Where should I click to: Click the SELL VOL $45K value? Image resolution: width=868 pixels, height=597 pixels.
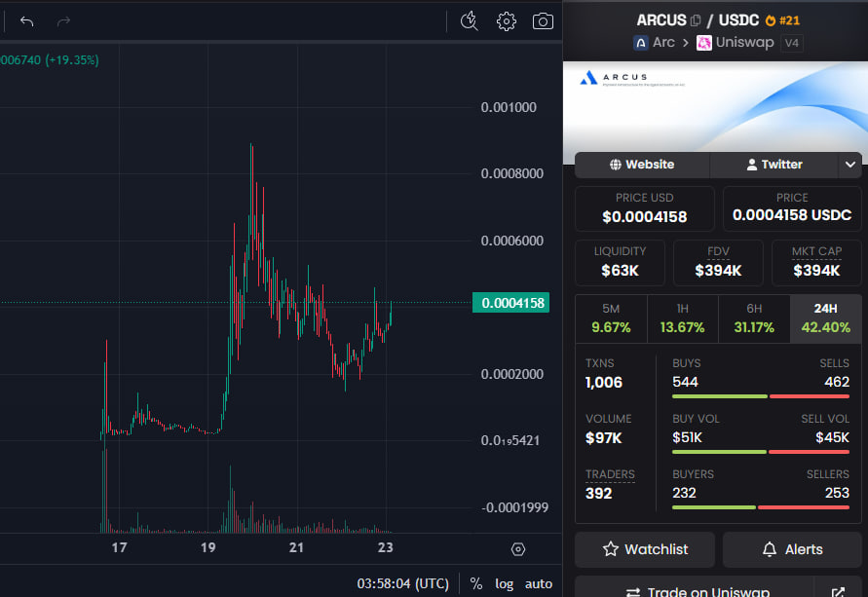(x=832, y=437)
